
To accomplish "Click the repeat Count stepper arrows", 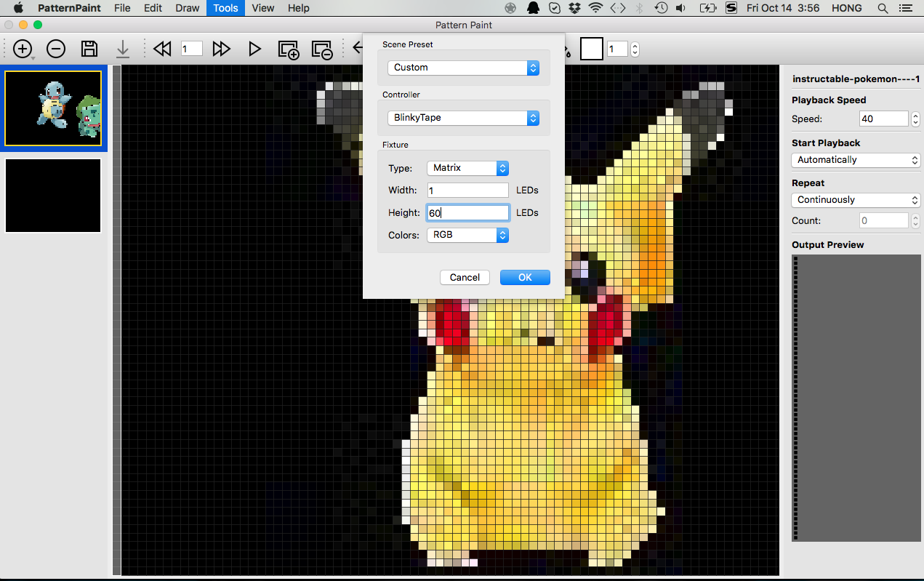I will pyautogui.click(x=915, y=220).
